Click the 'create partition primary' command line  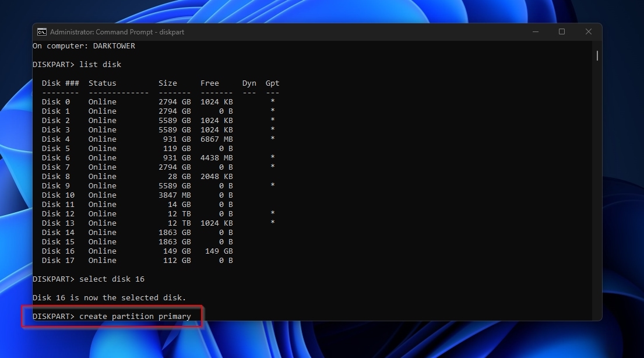(x=112, y=316)
